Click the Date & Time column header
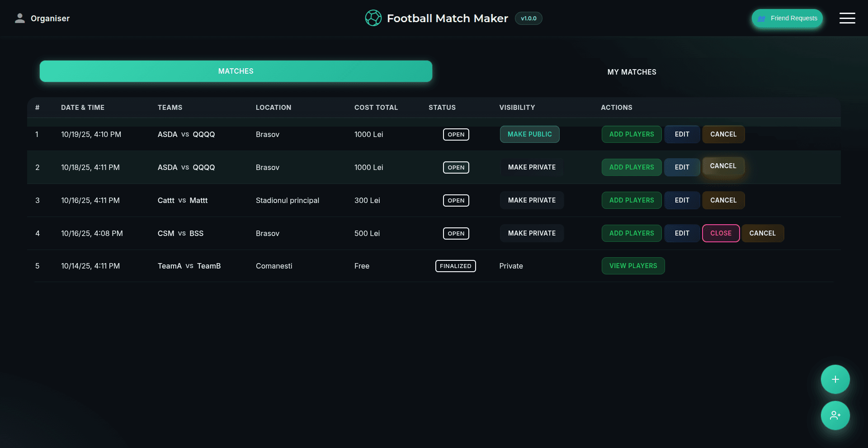This screenshot has width=868, height=448. point(83,108)
